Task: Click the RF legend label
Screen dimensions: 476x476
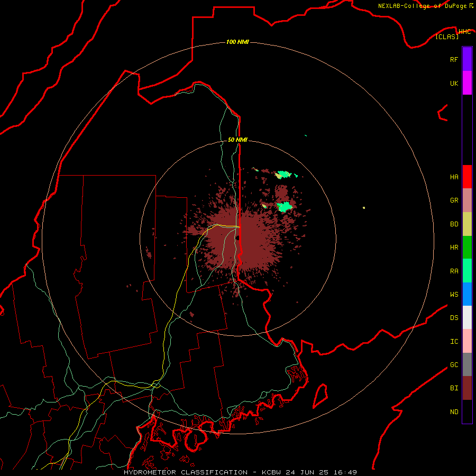Action: (x=454, y=59)
